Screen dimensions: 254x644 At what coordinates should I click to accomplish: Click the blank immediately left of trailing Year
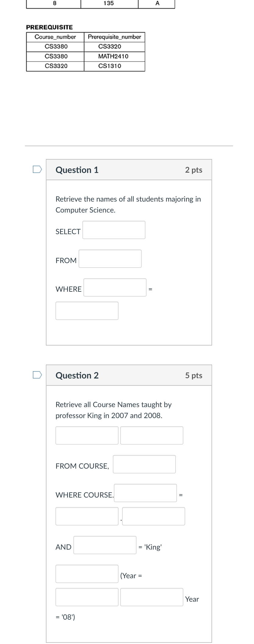pyautogui.click(x=152, y=597)
